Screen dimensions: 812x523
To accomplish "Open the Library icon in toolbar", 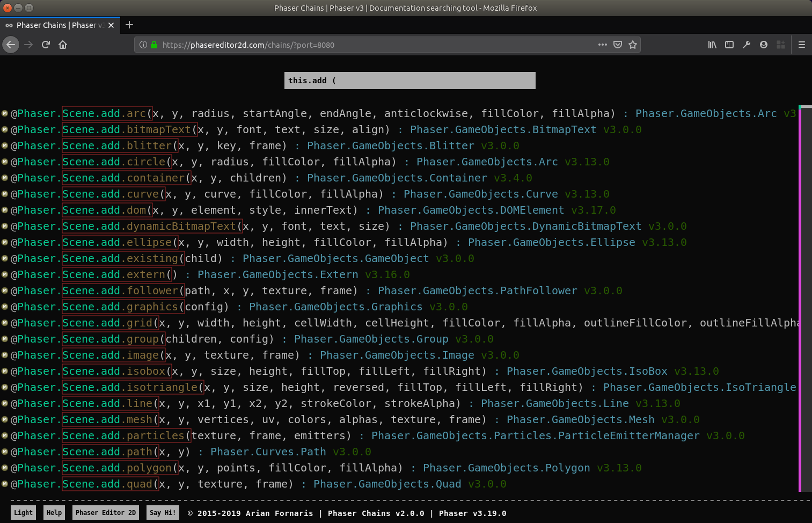I will point(712,45).
